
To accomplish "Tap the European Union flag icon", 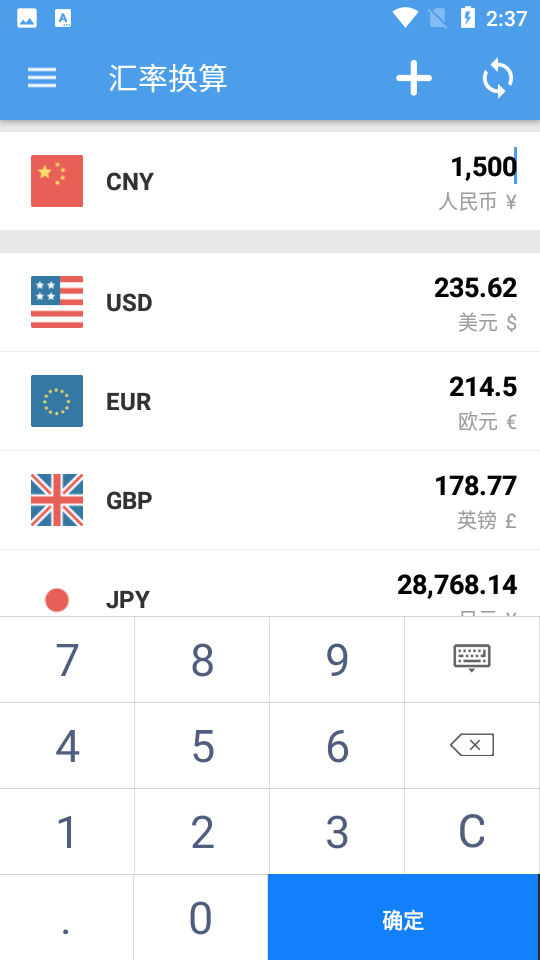I will pos(57,401).
